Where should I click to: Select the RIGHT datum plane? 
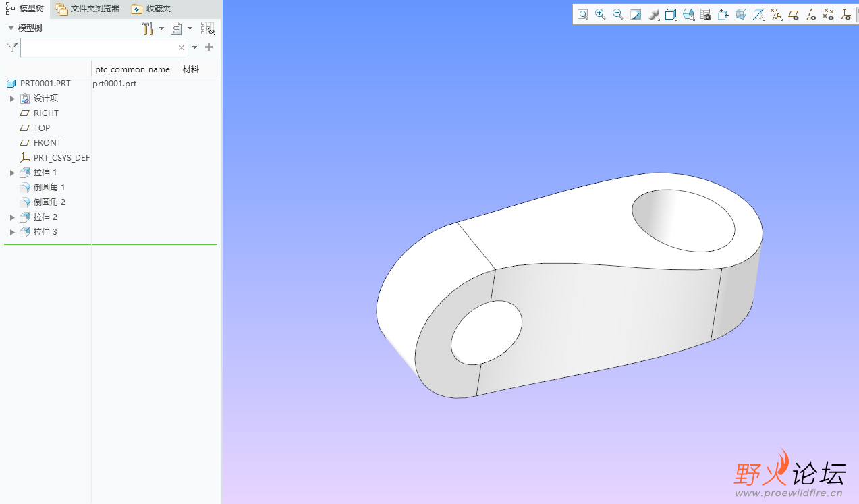[x=46, y=113]
